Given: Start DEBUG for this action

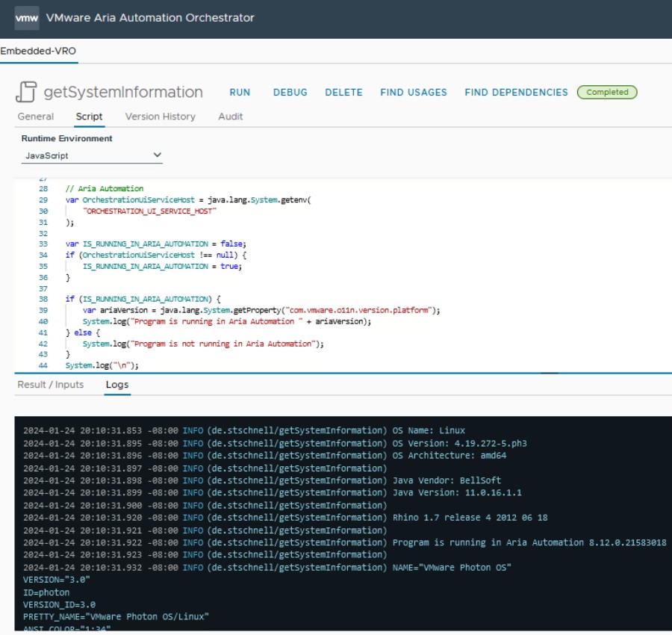Looking at the screenshot, I should pyautogui.click(x=290, y=92).
